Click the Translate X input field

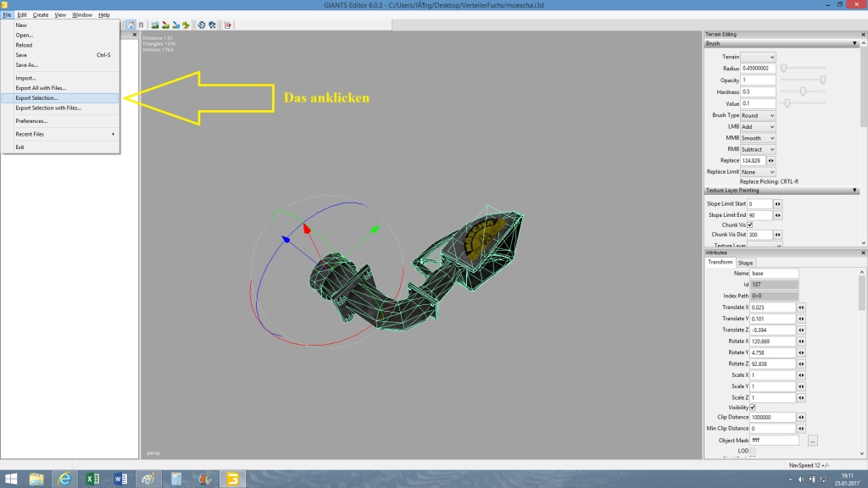(x=773, y=307)
